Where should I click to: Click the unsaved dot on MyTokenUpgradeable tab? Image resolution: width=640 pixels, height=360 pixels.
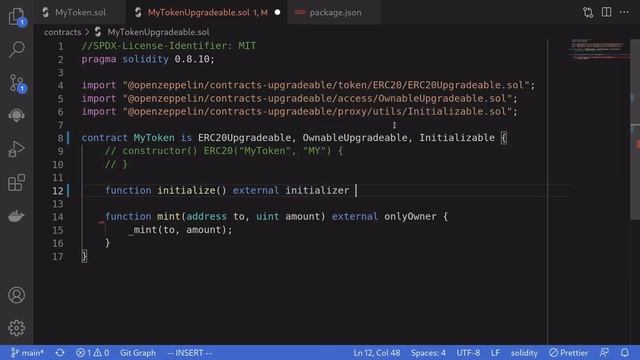pos(278,12)
